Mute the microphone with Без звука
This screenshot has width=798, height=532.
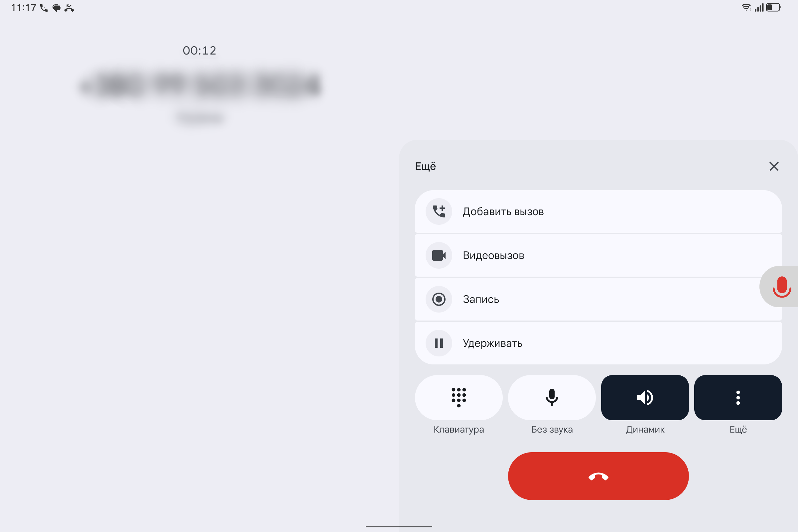552,397
